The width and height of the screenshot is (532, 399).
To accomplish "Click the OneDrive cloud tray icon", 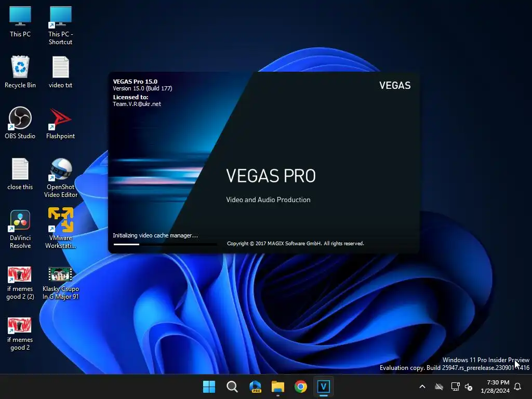I will coord(439,387).
